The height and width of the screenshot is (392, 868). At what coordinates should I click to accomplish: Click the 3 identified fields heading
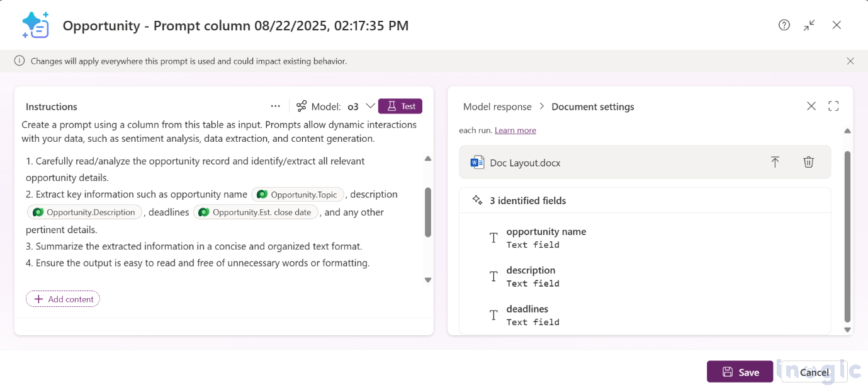(x=528, y=200)
